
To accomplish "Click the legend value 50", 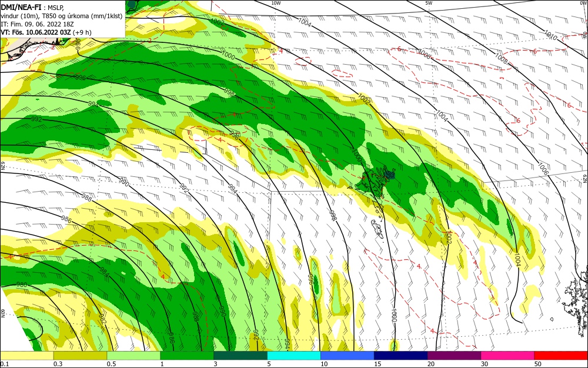I will tap(538, 364).
